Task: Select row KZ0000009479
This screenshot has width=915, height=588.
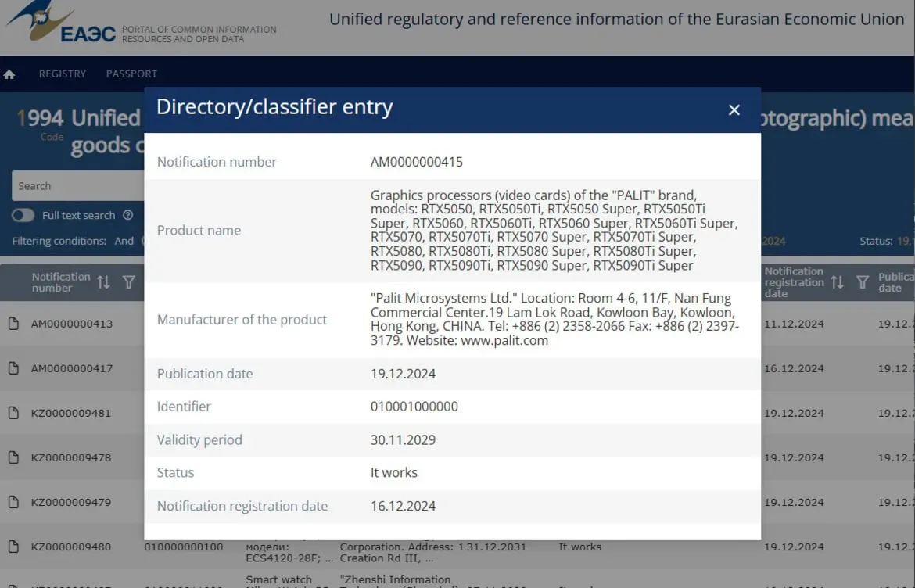Action: click(71, 502)
